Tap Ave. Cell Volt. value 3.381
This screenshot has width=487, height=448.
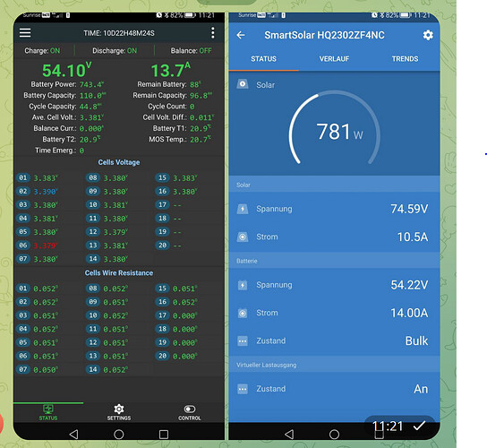(91, 117)
